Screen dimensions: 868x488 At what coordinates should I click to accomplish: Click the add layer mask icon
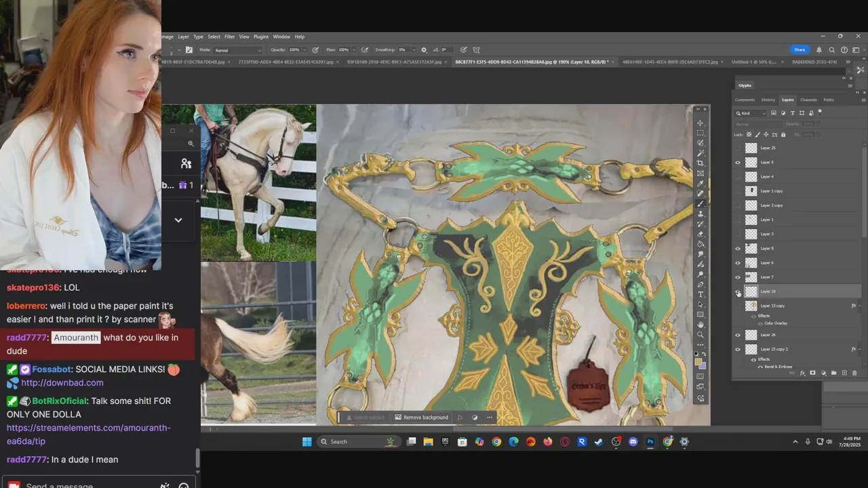coord(812,373)
